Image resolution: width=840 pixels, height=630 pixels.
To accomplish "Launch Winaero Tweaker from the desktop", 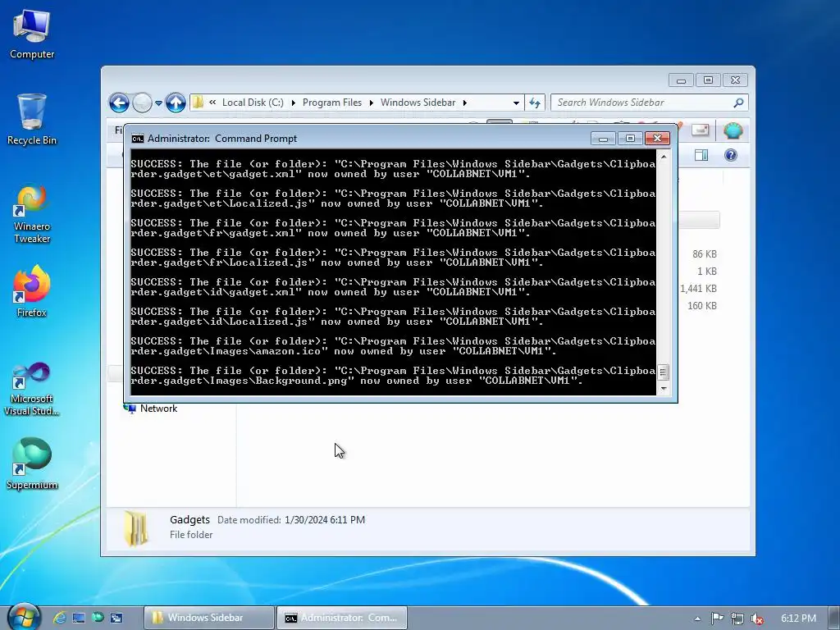I will tap(32, 213).
